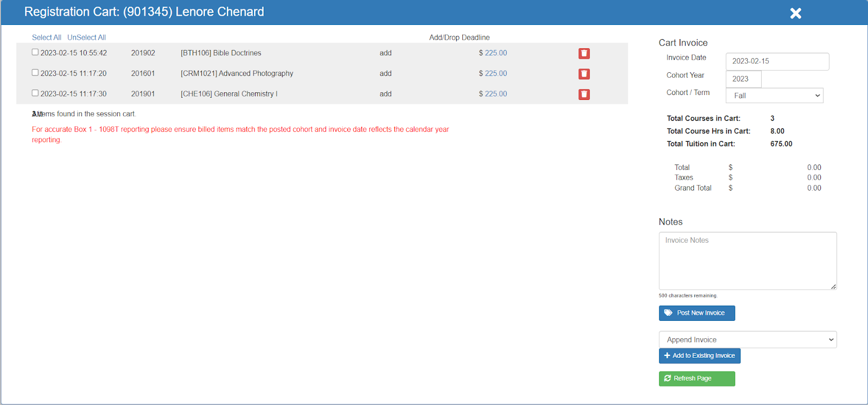Click the Cart Invoice heading
Screen dimensions: 868x405
point(683,43)
